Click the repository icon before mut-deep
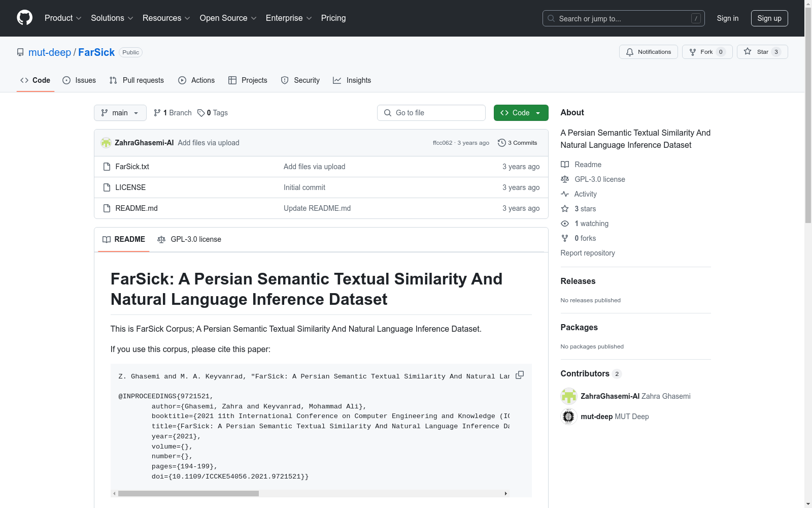This screenshot has width=812, height=508. point(20,52)
